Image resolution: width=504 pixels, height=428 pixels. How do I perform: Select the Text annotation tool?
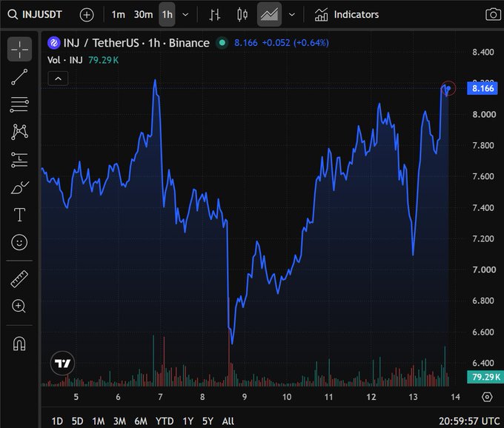[19, 215]
